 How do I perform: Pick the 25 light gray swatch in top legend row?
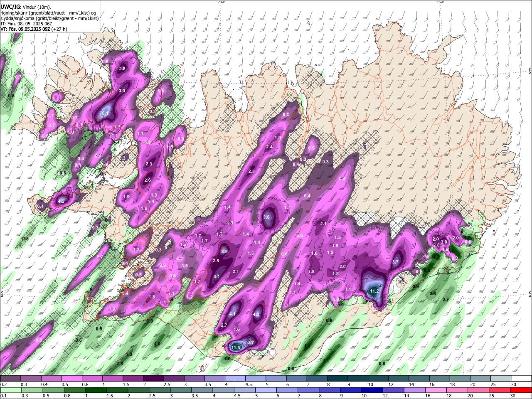[501, 379]
